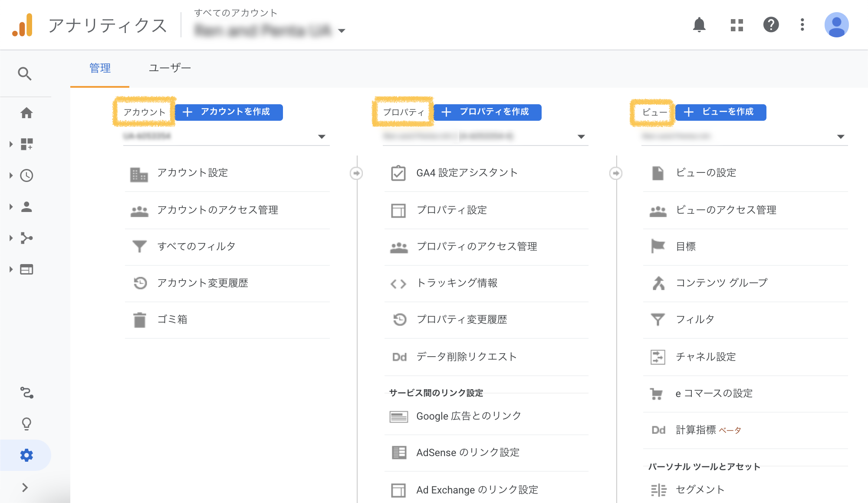Screen dimensions: 868x503
Task: Open コンテンツ グループ
Action: (745, 283)
